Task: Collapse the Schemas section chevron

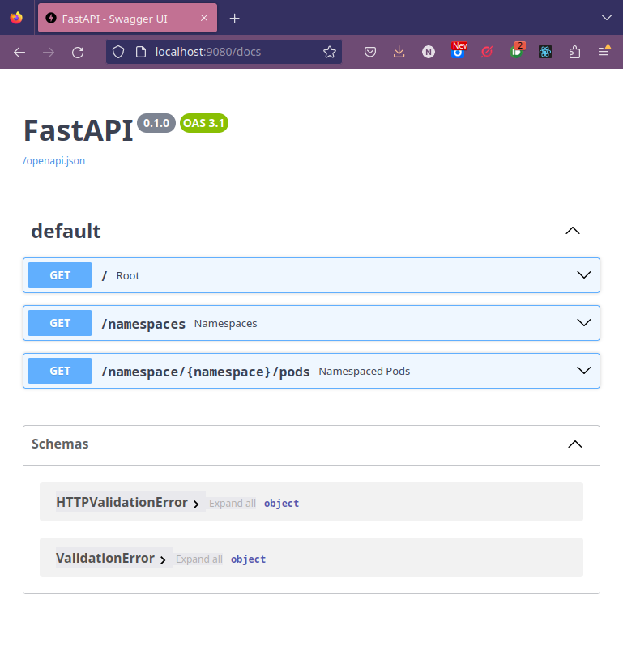Action: coord(575,444)
